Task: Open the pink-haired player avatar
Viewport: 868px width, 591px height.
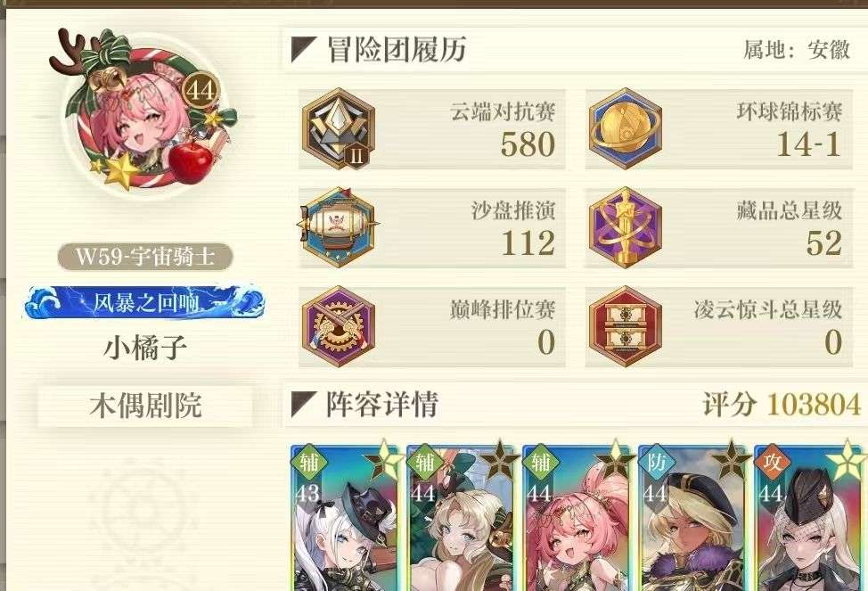Action: click(145, 115)
